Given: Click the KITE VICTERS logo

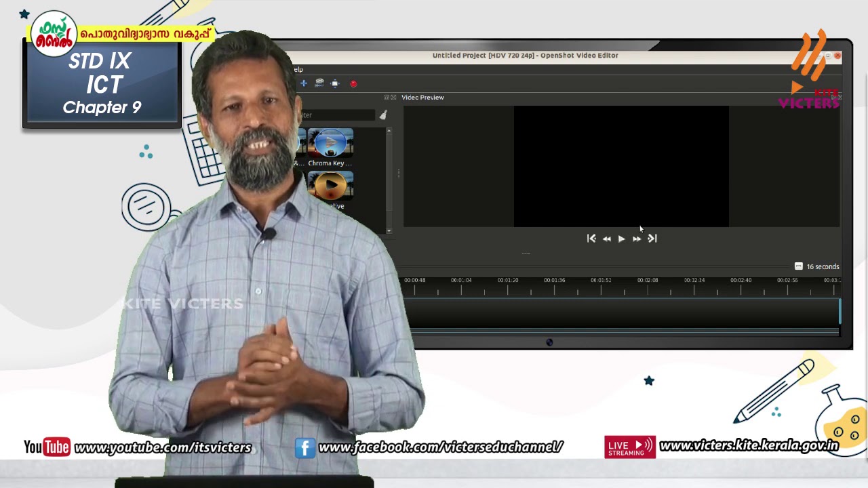Looking at the screenshot, I should (x=810, y=69).
